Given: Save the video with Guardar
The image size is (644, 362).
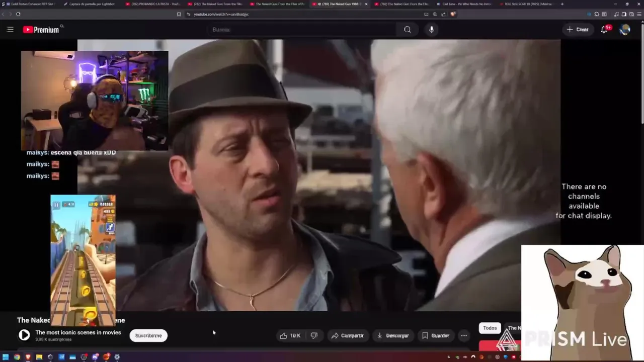Looking at the screenshot, I should 436,335.
